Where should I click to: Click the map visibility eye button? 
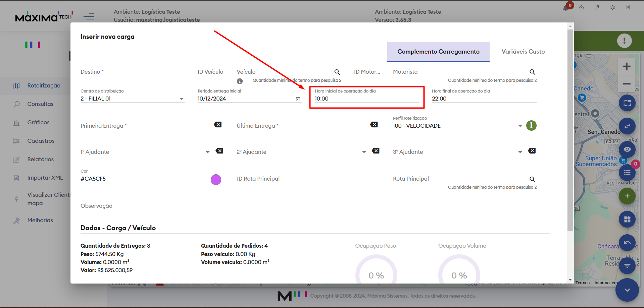point(627,149)
